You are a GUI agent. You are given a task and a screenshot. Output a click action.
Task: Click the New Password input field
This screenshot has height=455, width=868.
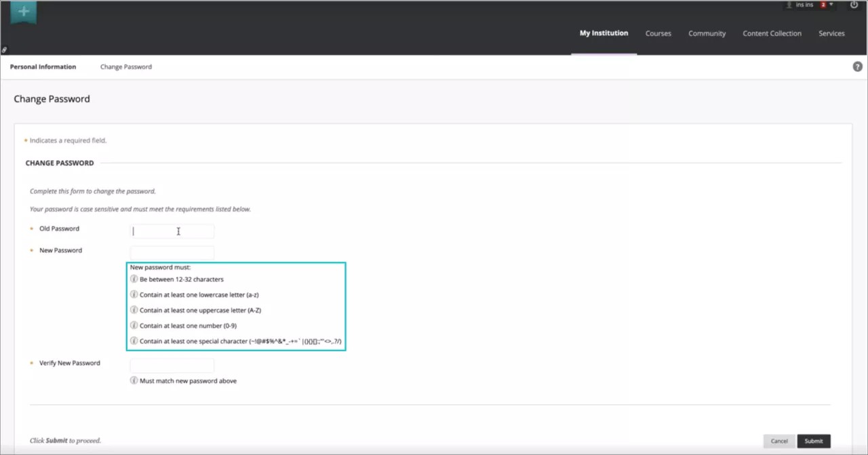172,252
